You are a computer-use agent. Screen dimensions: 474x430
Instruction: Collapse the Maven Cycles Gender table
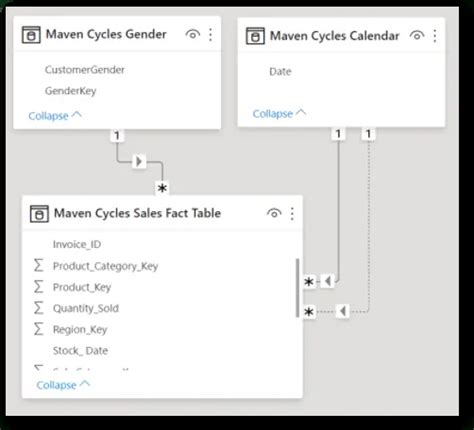(55, 116)
